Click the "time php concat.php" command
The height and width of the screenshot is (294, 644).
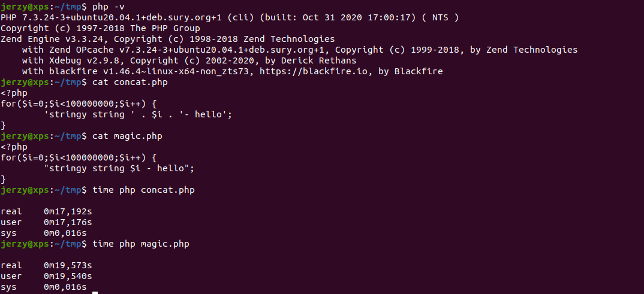pos(143,190)
